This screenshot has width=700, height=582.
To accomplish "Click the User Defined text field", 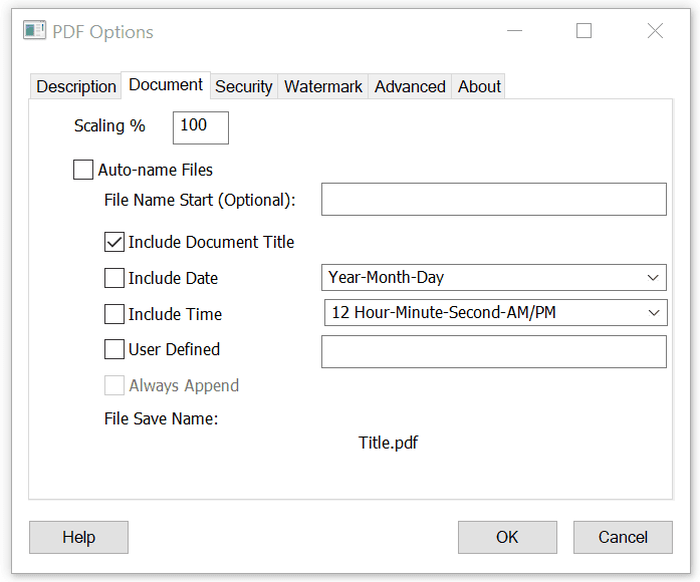I will tap(494, 352).
